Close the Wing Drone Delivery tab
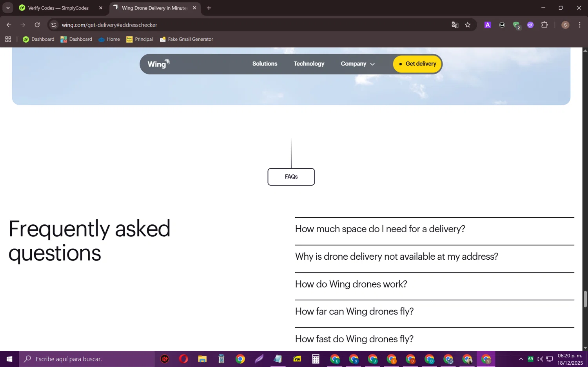 pos(194,8)
